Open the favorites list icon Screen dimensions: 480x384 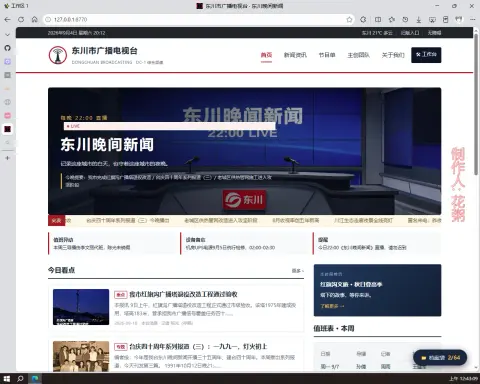pyautogui.click(x=392, y=20)
